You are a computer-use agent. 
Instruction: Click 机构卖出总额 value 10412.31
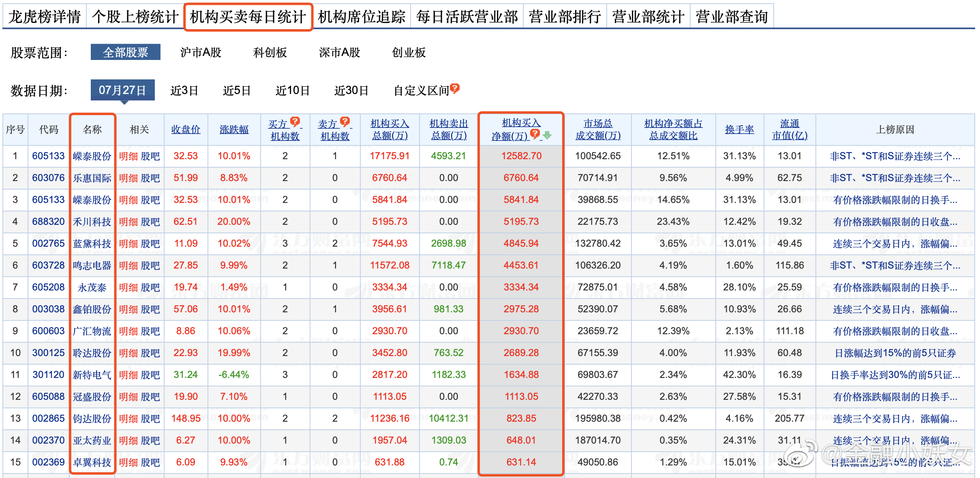(x=449, y=418)
